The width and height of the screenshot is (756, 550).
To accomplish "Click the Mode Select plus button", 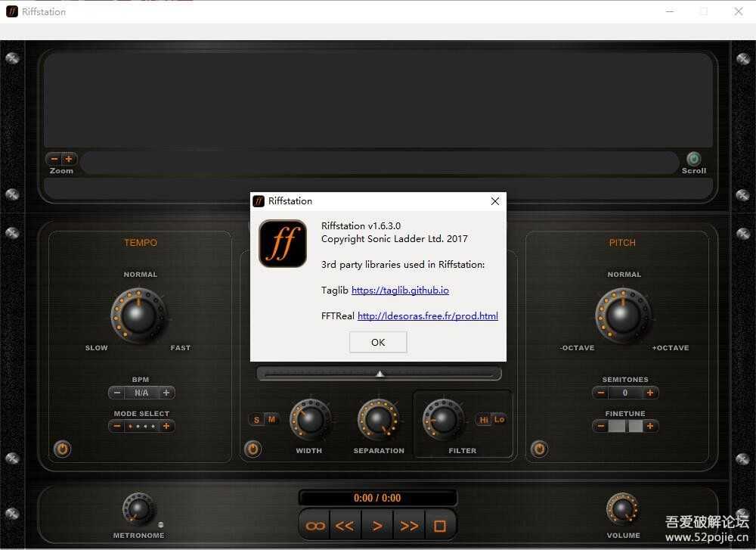I will coord(166,426).
